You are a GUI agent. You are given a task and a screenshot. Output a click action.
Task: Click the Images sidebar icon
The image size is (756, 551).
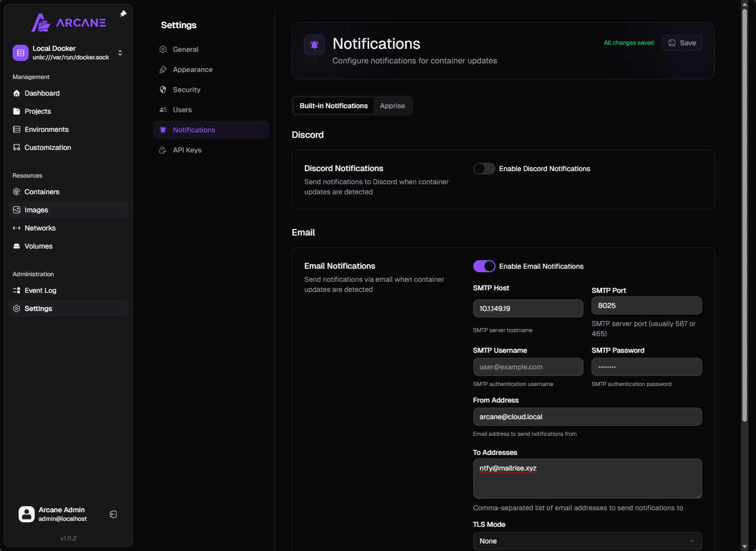tap(17, 210)
